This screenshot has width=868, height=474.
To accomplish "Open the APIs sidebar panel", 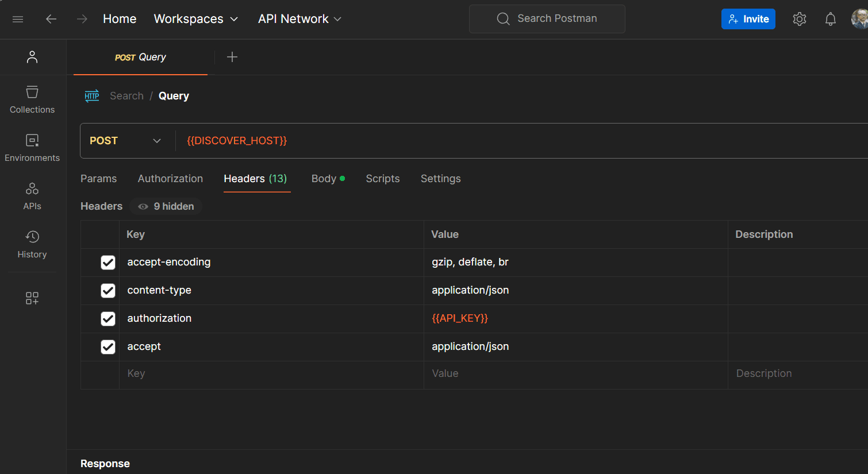I will click(32, 196).
